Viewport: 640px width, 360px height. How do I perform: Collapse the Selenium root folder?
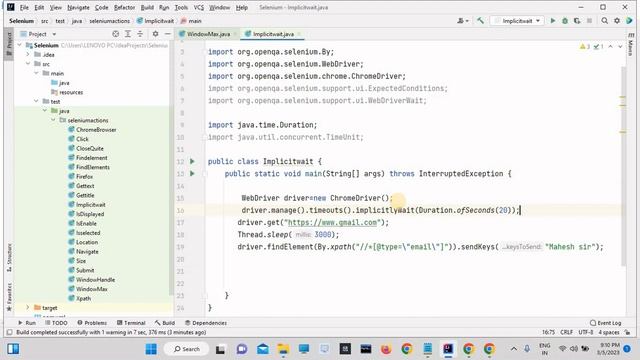[20, 45]
